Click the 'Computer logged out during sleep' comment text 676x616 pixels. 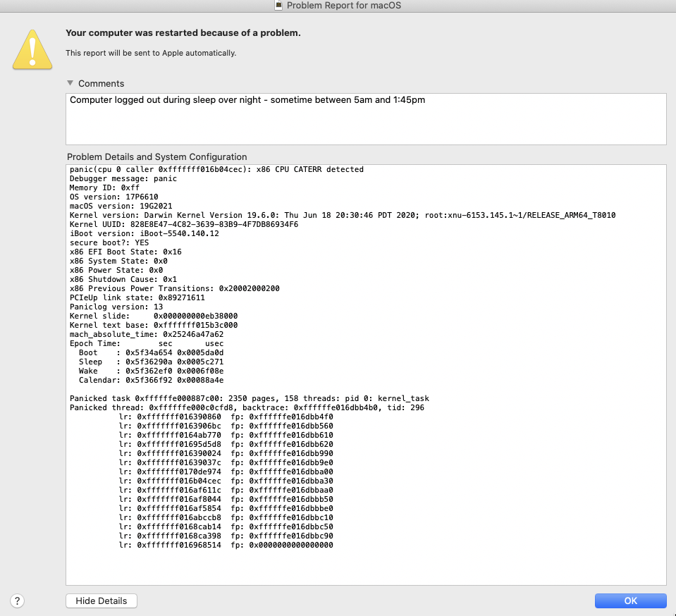(247, 99)
